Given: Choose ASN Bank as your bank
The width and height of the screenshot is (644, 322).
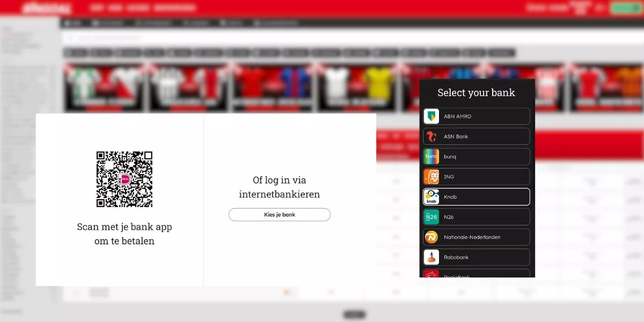Looking at the screenshot, I should point(477,136).
